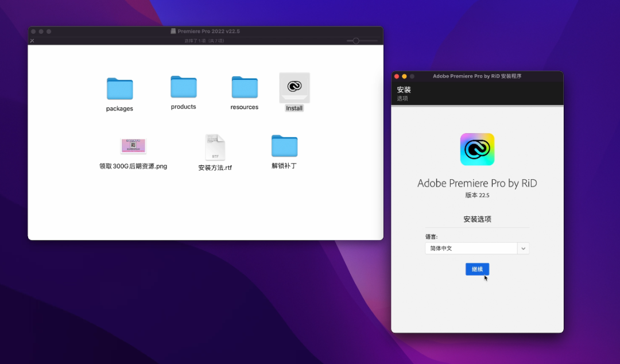Adjust the icon size slider in Finder window
Image resolution: width=620 pixels, height=364 pixels.
point(356,41)
